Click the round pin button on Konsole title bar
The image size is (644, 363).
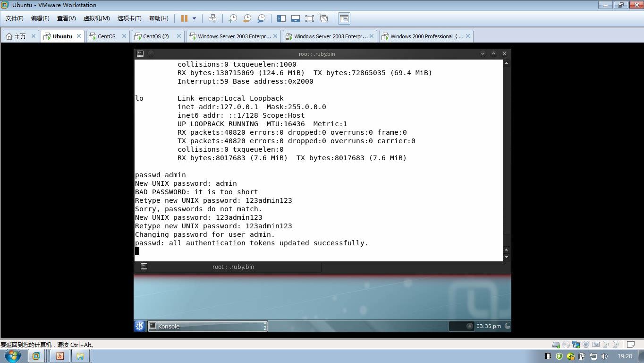[151, 54]
